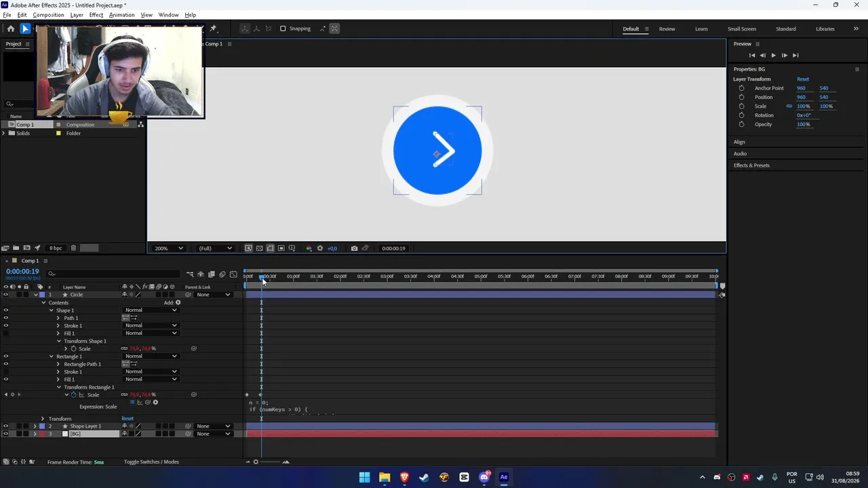
Task: Toggle the Shy layers switch in timeline
Action: 201,274
